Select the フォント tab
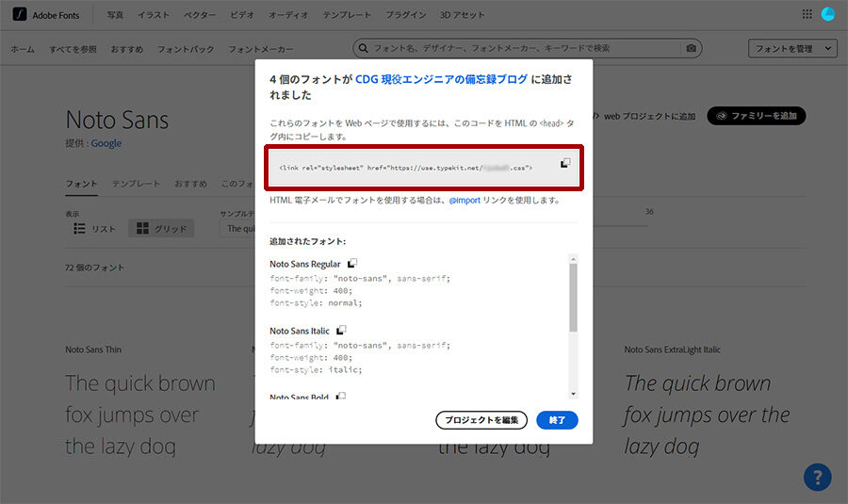 tap(82, 184)
